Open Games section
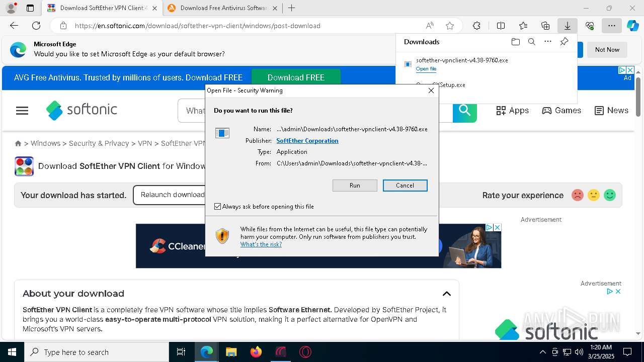The width and height of the screenshot is (644, 362). pos(561,111)
